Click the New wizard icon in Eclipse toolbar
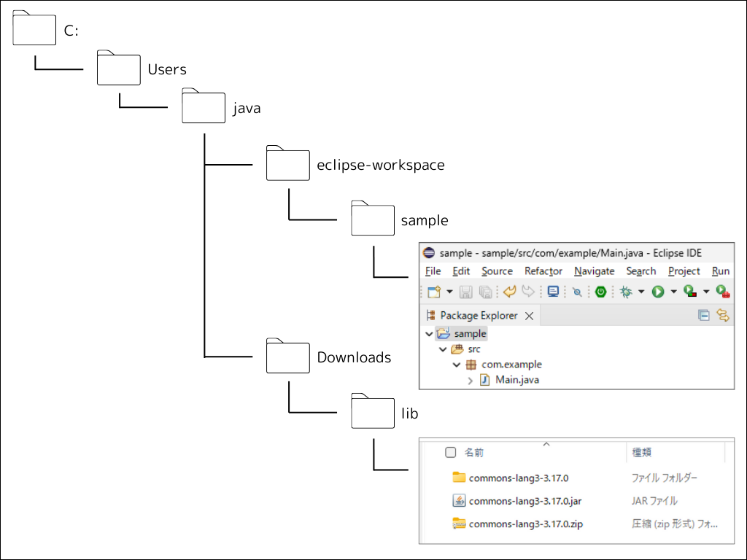The width and height of the screenshot is (747, 560). click(434, 292)
